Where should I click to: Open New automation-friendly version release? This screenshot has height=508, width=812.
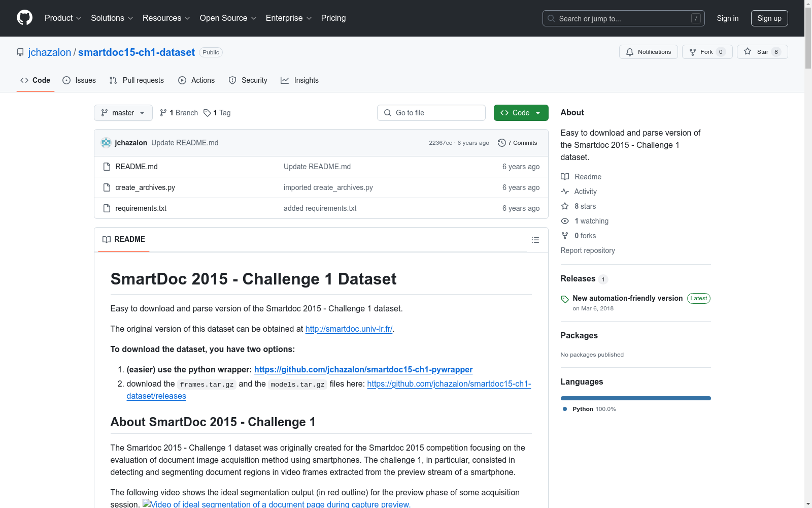click(628, 298)
